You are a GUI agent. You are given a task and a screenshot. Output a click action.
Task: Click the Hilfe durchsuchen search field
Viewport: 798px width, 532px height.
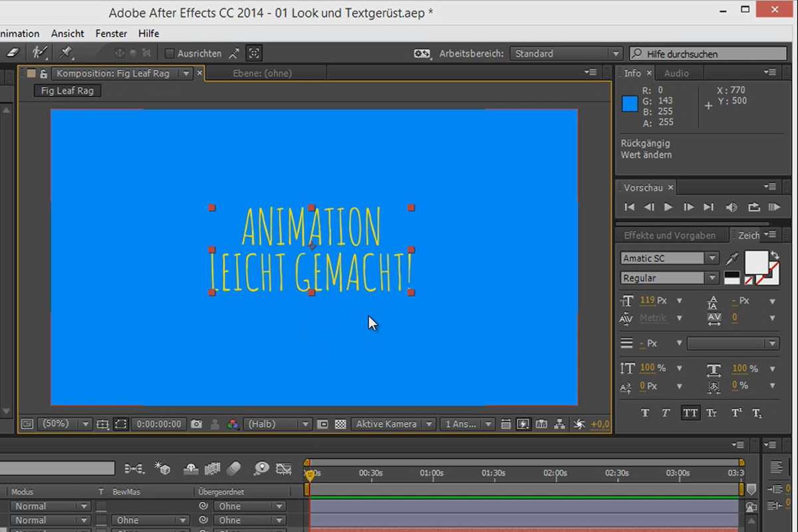[708, 54]
